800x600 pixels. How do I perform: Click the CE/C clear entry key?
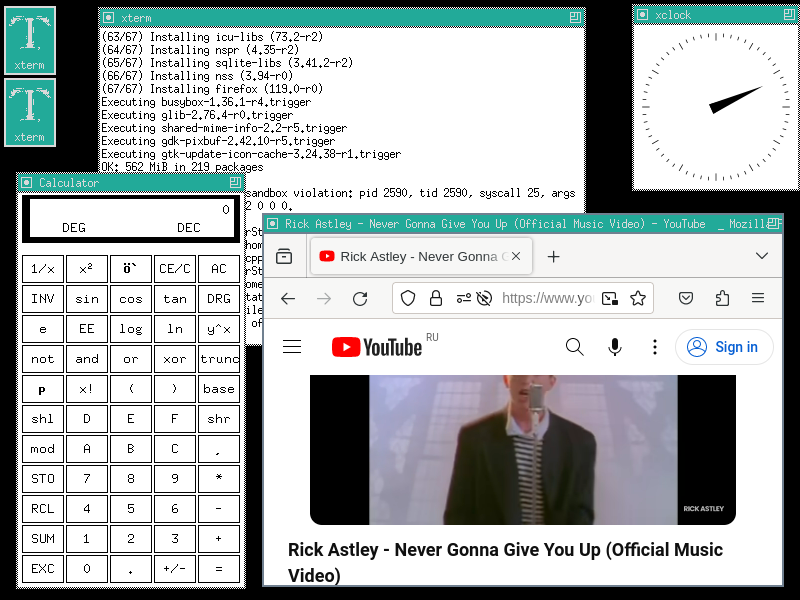pos(175,269)
